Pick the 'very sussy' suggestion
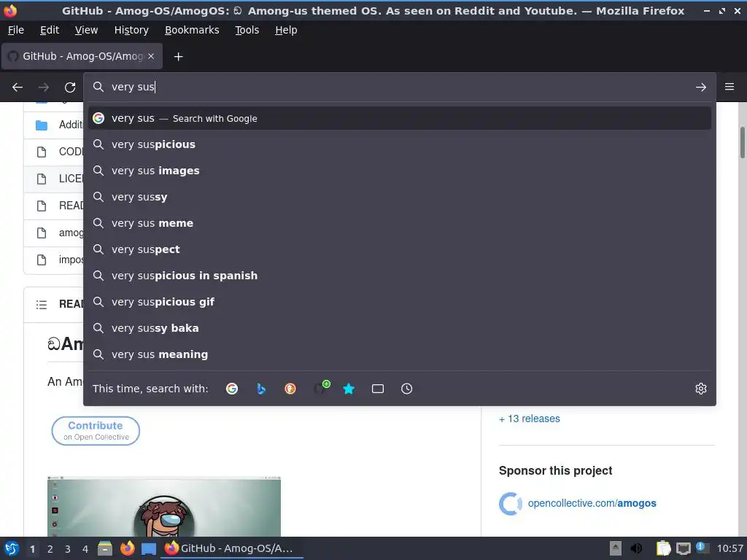The height and width of the screenshot is (560, 747). click(x=399, y=197)
